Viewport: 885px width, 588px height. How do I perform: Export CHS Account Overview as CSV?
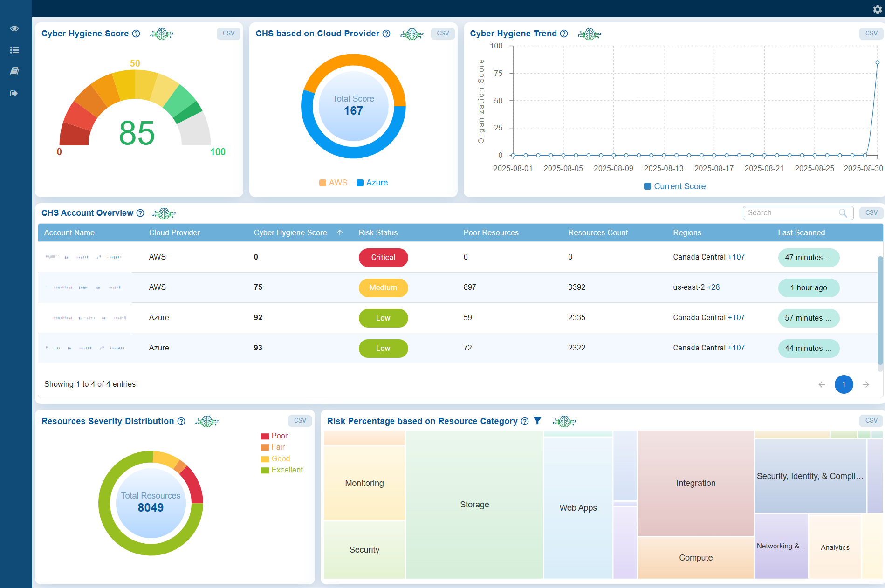[x=871, y=213]
